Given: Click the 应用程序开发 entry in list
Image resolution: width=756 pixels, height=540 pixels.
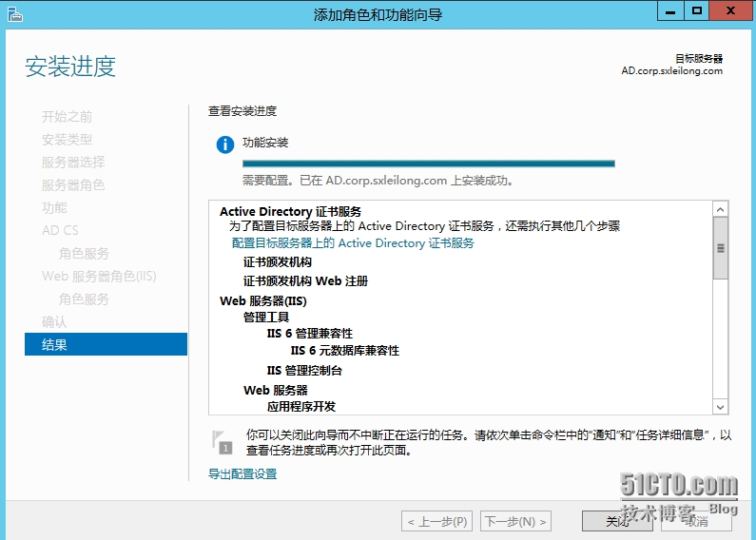Looking at the screenshot, I should click(301, 407).
